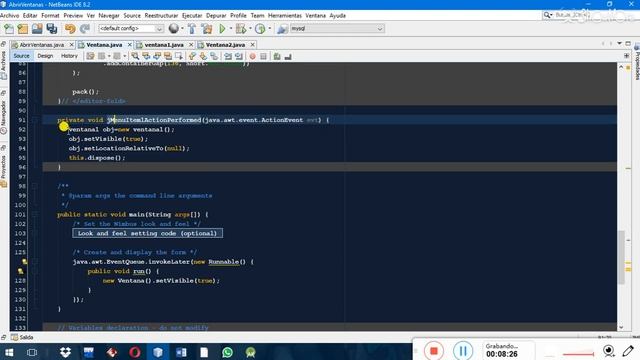Shift the line right
640x360 pixels.
[x=239, y=56]
